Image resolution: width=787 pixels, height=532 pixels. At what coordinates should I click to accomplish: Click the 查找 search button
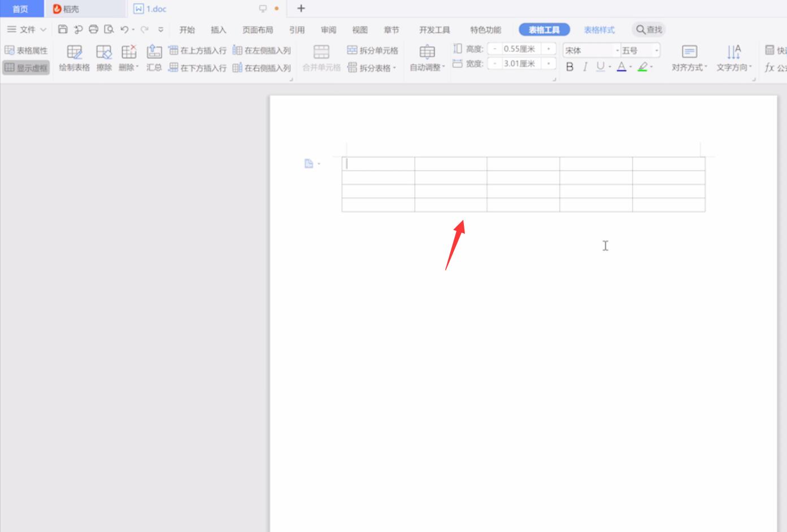click(649, 29)
